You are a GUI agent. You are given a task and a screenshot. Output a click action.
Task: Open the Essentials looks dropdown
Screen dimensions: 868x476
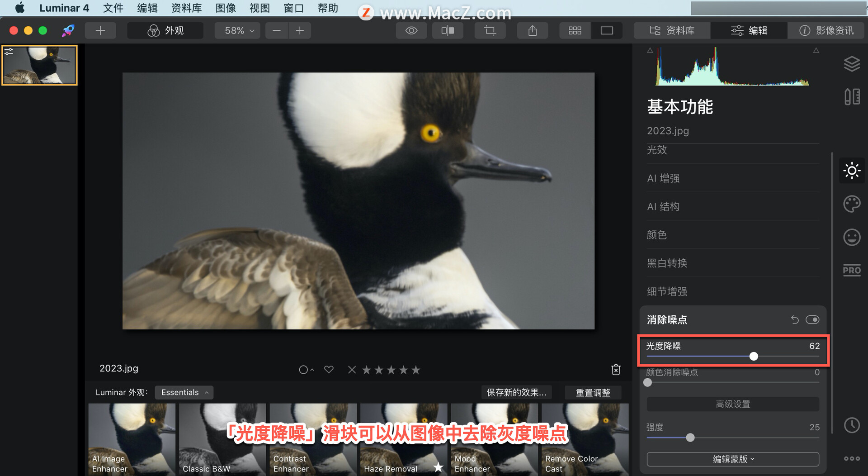184,392
